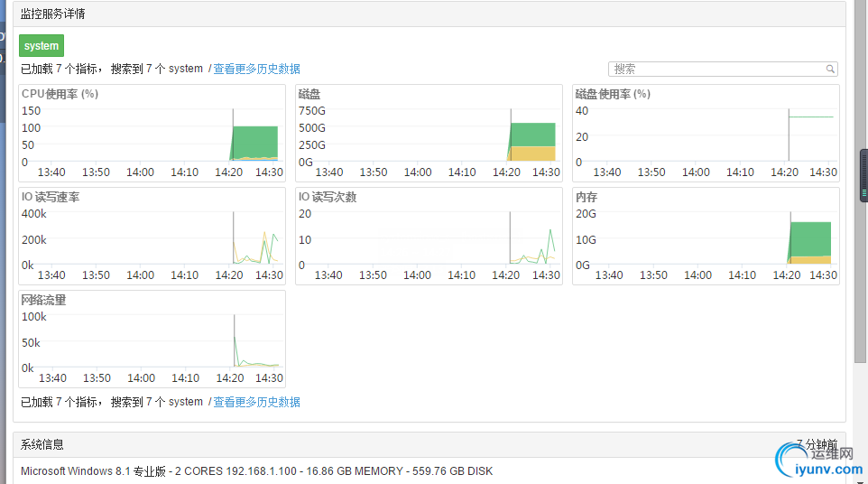Viewport: 868px width, 484px height.
Task: Click the yellow area in 磁盘 chart
Action: click(532, 154)
